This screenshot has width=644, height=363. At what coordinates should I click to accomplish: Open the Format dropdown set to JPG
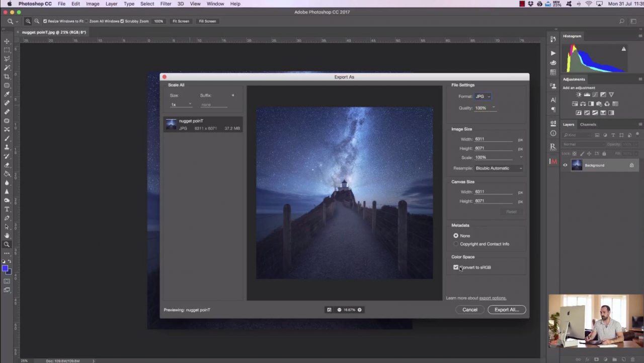483,96
